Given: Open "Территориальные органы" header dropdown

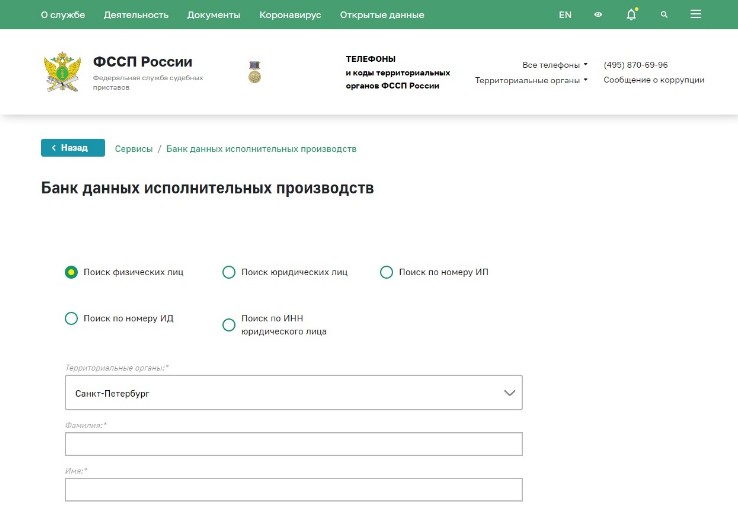Looking at the screenshot, I should tap(531, 80).
